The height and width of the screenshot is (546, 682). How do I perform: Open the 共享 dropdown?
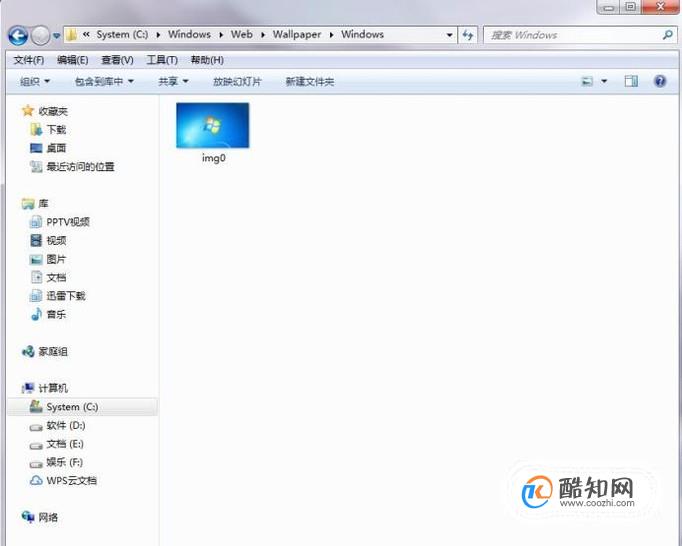(173, 81)
